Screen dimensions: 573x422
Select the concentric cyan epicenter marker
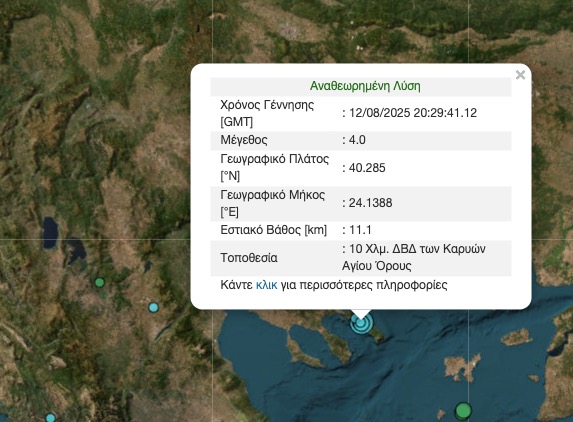[361, 323]
